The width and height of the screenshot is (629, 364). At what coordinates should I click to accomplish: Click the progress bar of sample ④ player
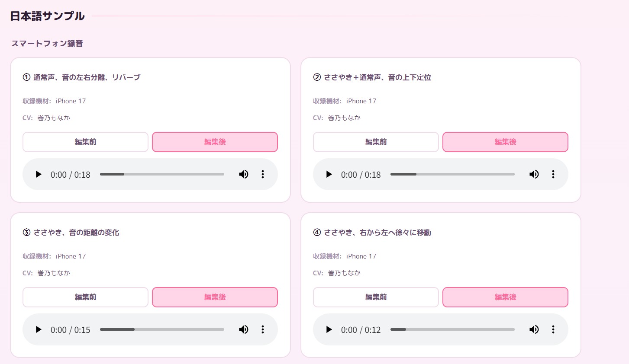[x=452, y=329]
